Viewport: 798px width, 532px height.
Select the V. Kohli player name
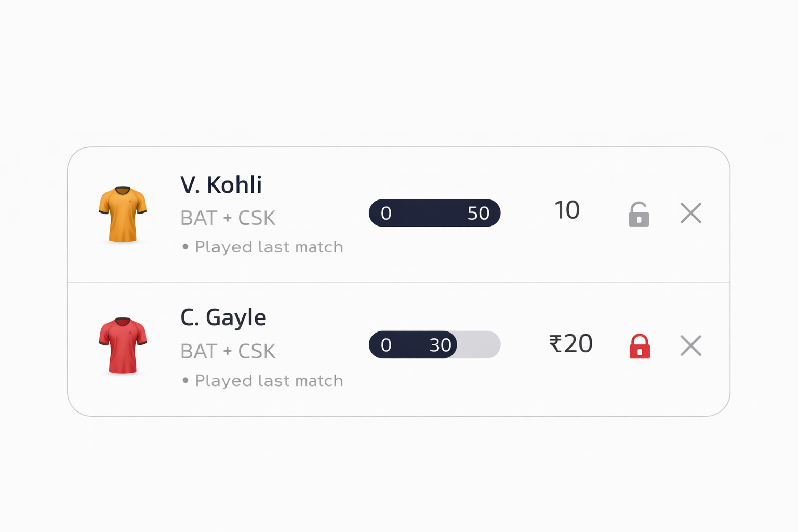click(221, 185)
